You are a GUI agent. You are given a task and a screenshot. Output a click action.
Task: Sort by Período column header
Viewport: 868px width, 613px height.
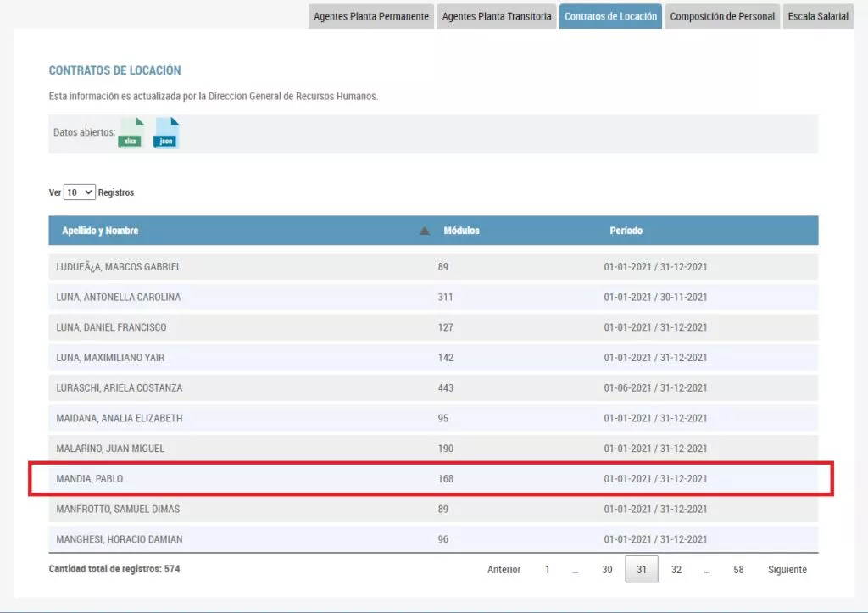click(x=626, y=231)
